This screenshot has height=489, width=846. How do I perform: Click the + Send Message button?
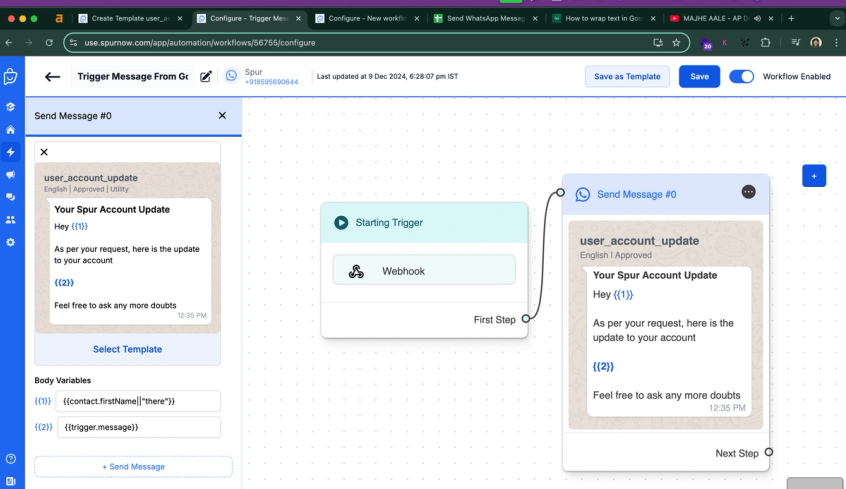click(133, 466)
